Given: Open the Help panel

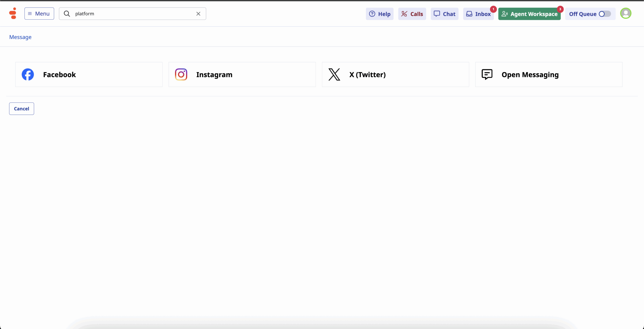Looking at the screenshot, I should pyautogui.click(x=380, y=14).
